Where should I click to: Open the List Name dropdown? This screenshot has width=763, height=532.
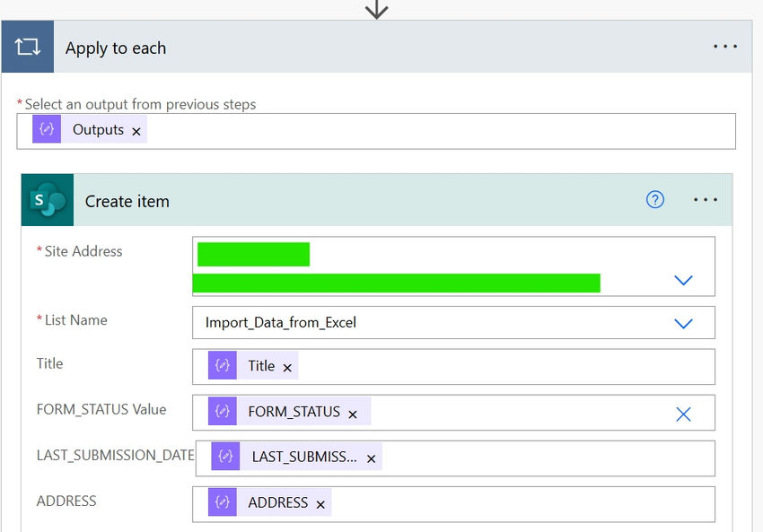point(684,323)
